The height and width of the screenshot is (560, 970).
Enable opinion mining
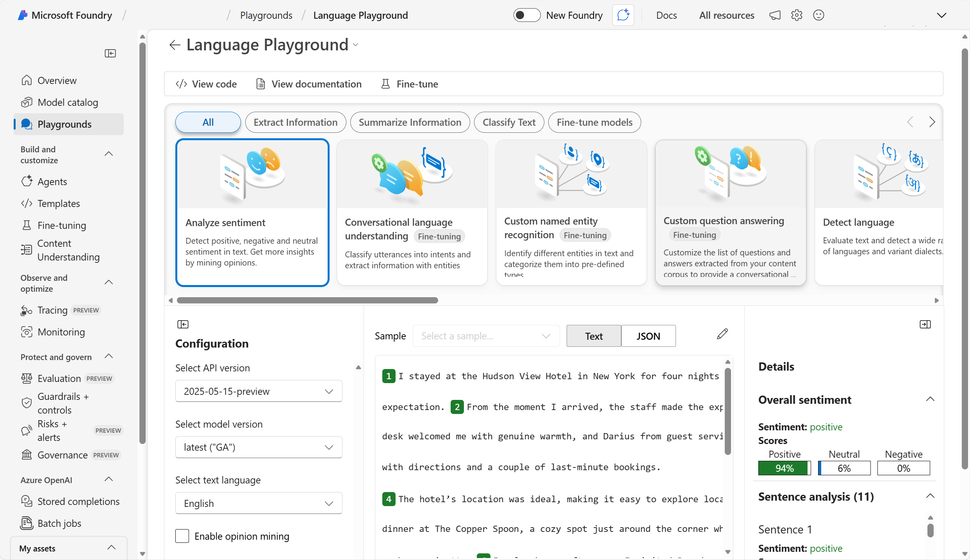click(x=182, y=536)
